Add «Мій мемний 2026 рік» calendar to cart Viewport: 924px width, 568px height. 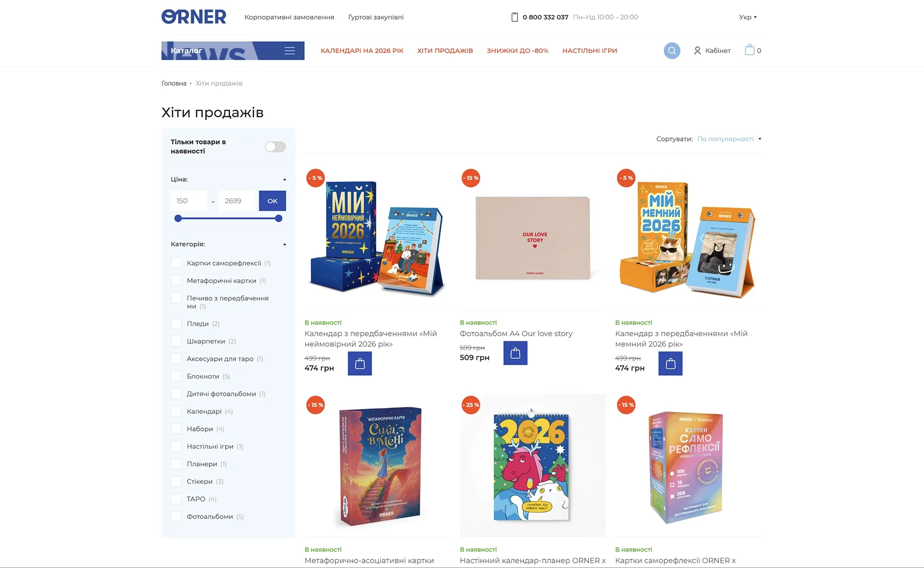(670, 364)
